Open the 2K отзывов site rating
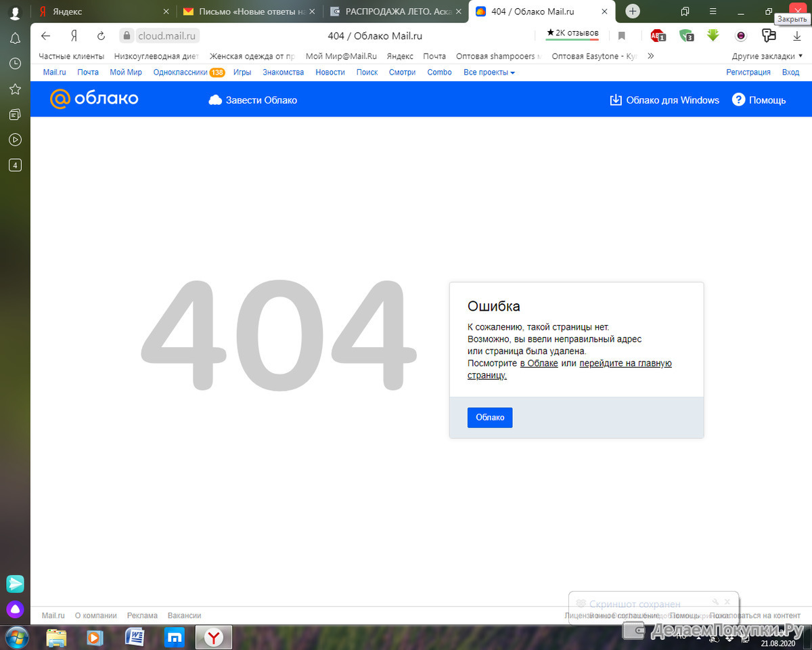 coord(572,33)
